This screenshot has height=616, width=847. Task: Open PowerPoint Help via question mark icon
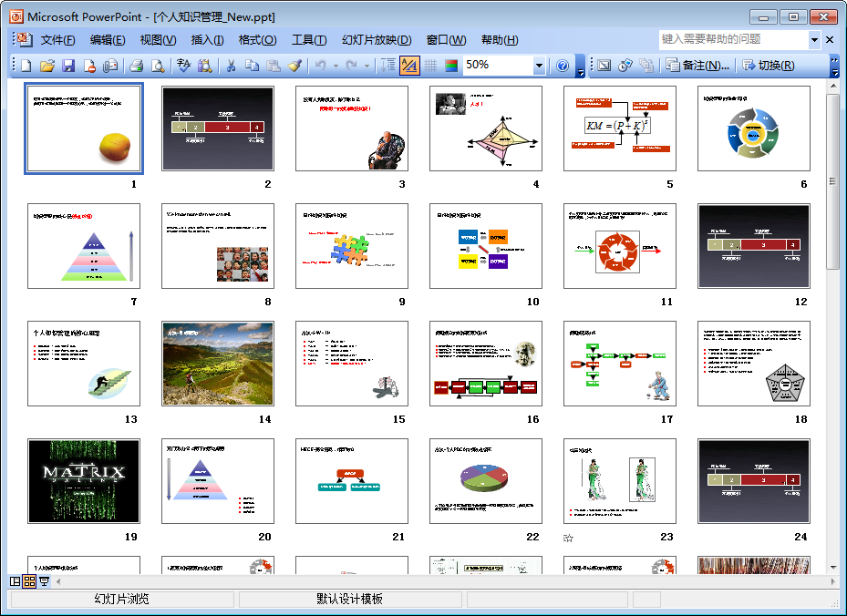coord(563,66)
